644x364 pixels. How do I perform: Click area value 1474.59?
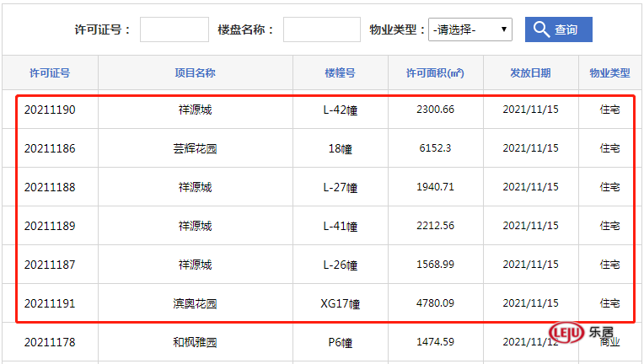pos(435,341)
